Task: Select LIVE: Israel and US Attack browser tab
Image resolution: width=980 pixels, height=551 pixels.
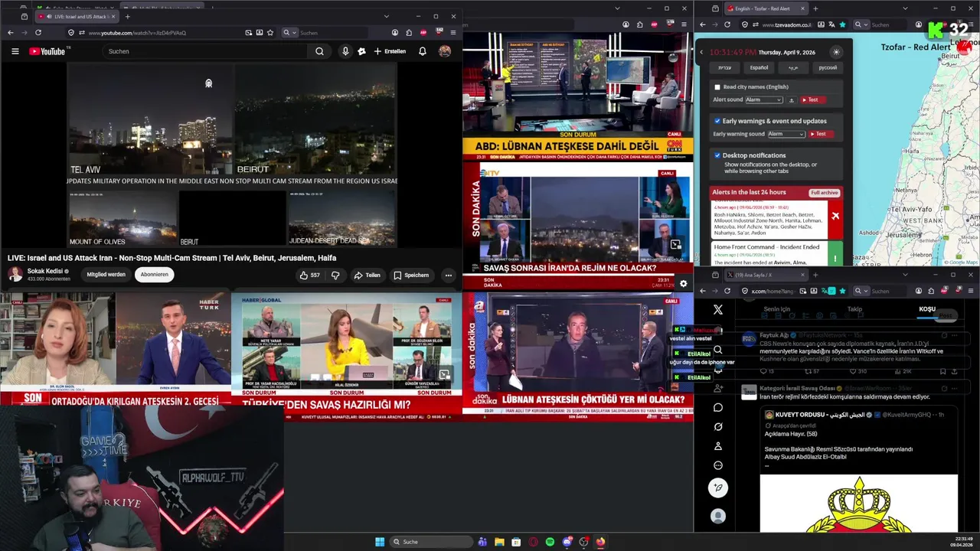Action: click(75, 16)
